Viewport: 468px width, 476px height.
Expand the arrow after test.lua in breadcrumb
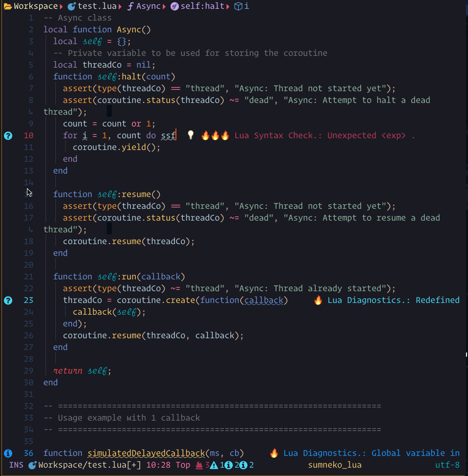click(x=120, y=6)
